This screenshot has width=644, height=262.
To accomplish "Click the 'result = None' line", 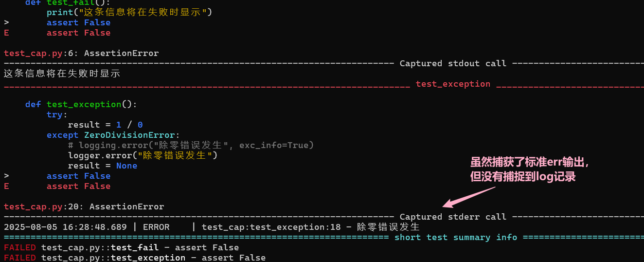I will (x=103, y=166).
